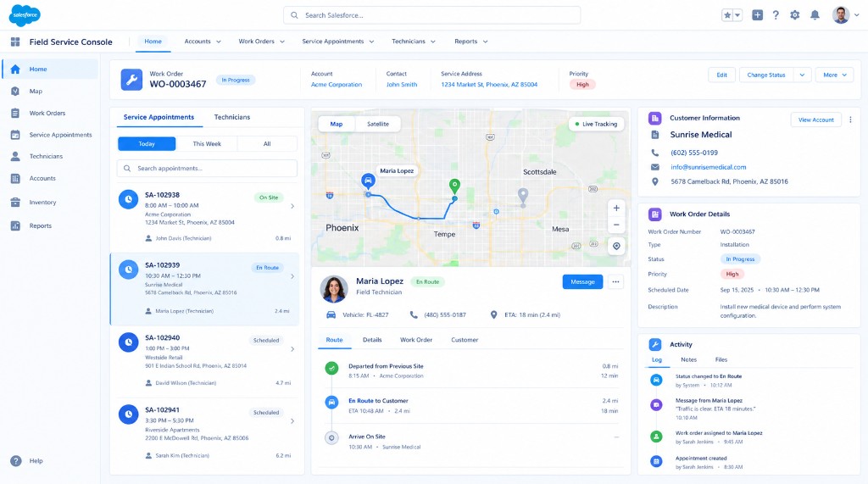Click the Search Salesforce field

[x=431, y=15]
